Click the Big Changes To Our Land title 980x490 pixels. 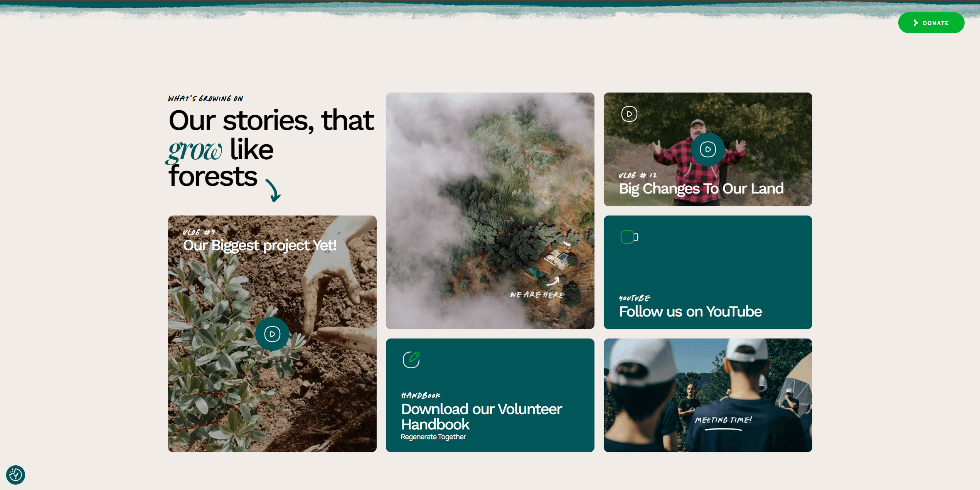(701, 189)
